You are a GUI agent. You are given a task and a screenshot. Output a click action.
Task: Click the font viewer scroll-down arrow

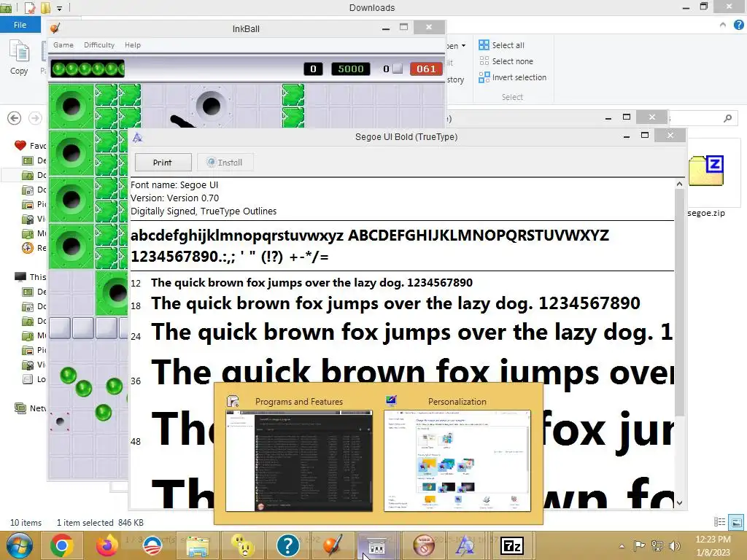(x=680, y=503)
